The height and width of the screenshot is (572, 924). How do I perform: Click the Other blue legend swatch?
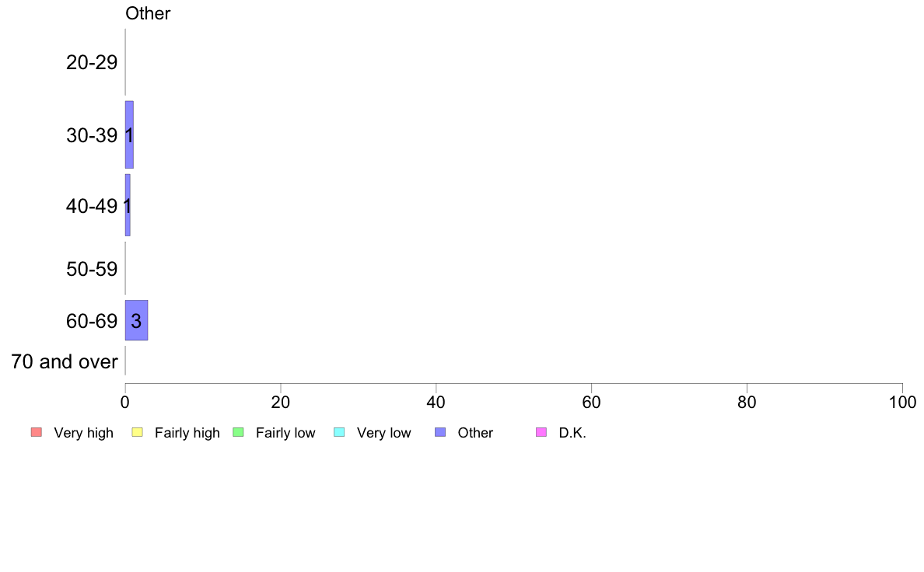(440, 432)
